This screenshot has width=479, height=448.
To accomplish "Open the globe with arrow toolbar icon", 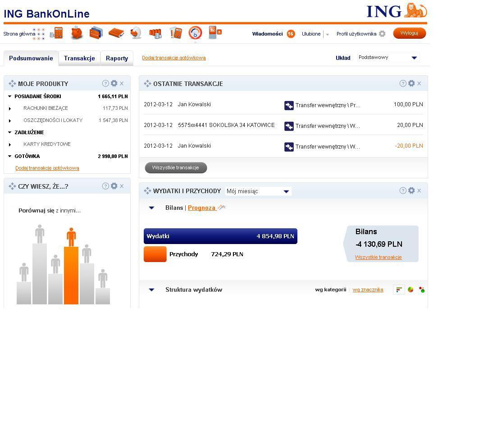I will pyautogui.click(x=136, y=33).
